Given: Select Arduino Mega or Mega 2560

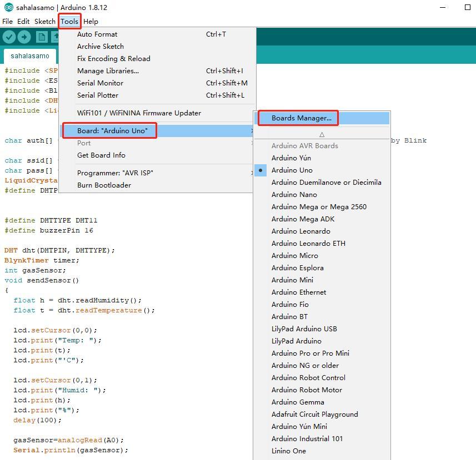Looking at the screenshot, I should coord(322,207).
